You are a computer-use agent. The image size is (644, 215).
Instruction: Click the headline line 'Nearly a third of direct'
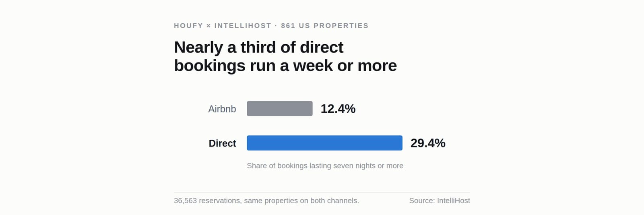point(258,48)
